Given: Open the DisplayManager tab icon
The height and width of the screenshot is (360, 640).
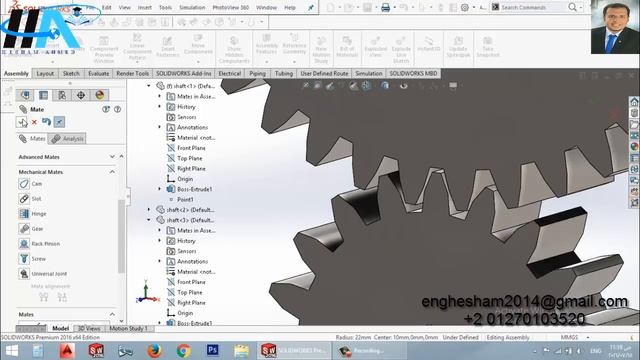Looking at the screenshot, I should tap(100, 95).
